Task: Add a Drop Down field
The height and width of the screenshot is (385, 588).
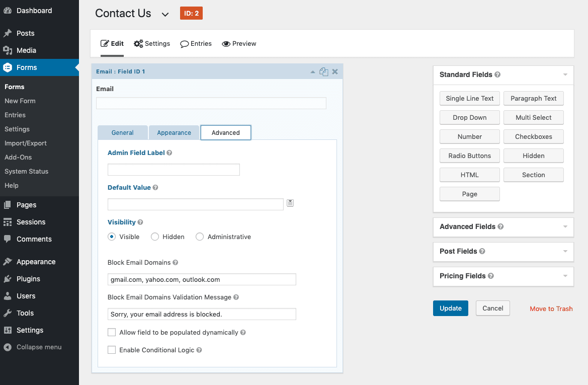Action: [469, 117]
